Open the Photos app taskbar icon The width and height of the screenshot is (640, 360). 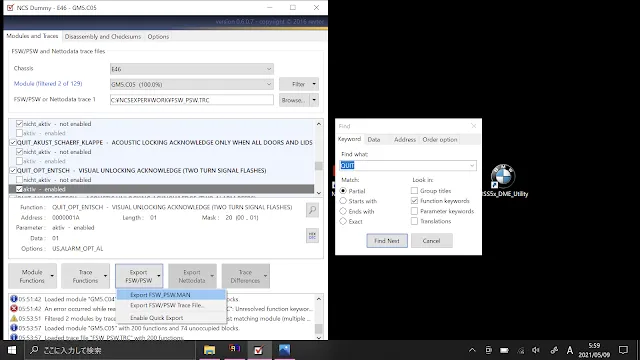284,350
